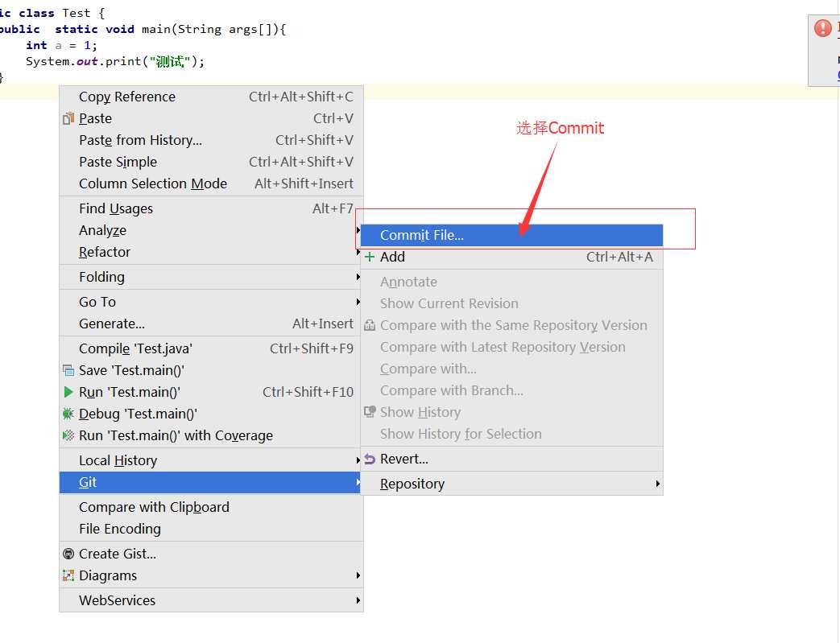Open File Encoding menu entry

pyautogui.click(x=211, y=529)
